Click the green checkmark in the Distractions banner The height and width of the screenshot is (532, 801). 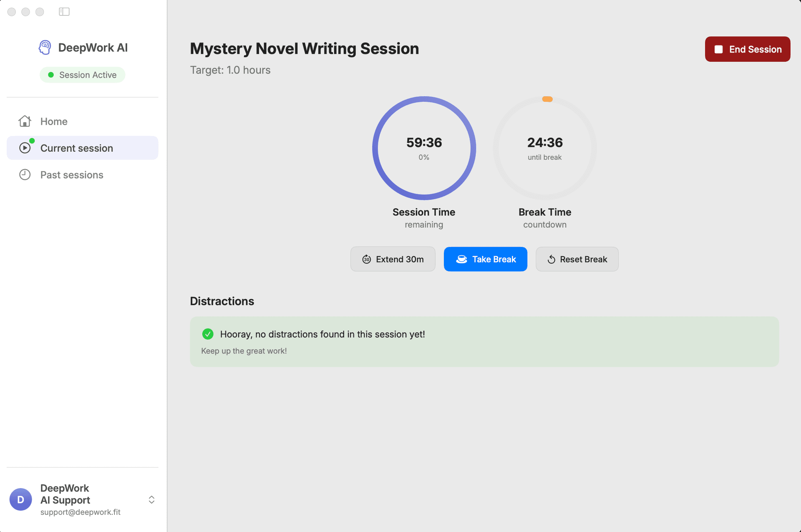tap(207, 334)
